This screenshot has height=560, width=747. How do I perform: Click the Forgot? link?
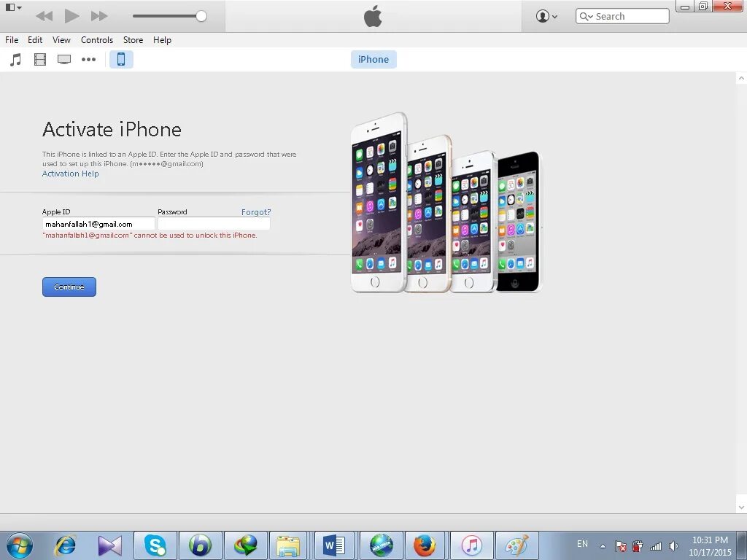tap(256, 212)
